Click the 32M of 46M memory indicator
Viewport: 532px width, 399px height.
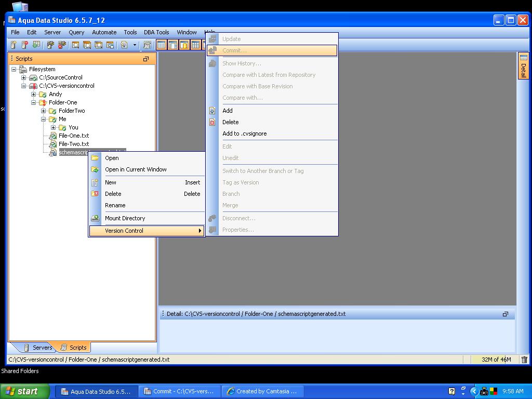[x=496, y=360]
